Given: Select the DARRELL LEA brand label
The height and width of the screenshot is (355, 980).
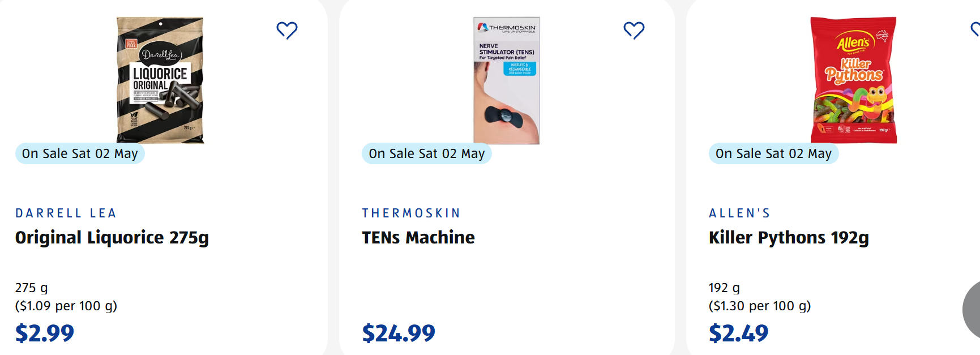Looking at the screenshot, I should (66, 213).
